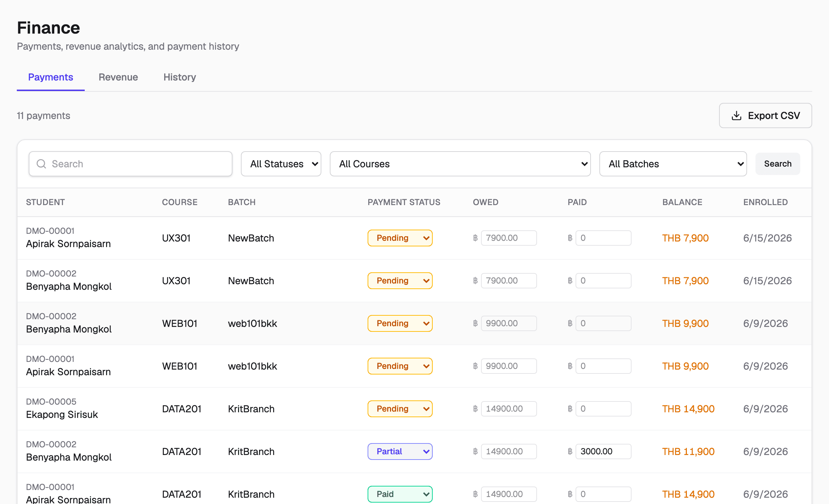Switch to the Payments tab
Image resolution: width=829 pixels, height=504 pixels.
[50, 77]
